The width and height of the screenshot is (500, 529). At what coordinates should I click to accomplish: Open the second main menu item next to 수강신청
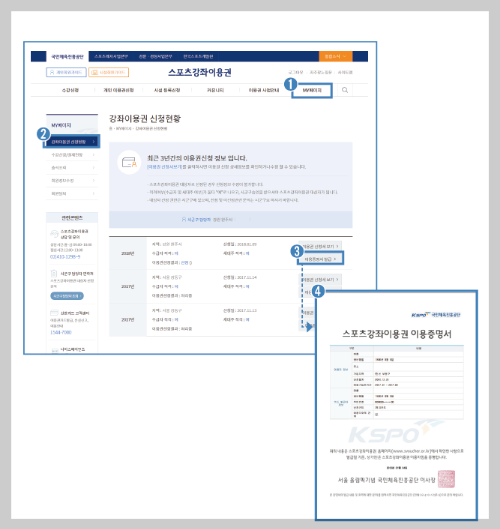point(118,90)
